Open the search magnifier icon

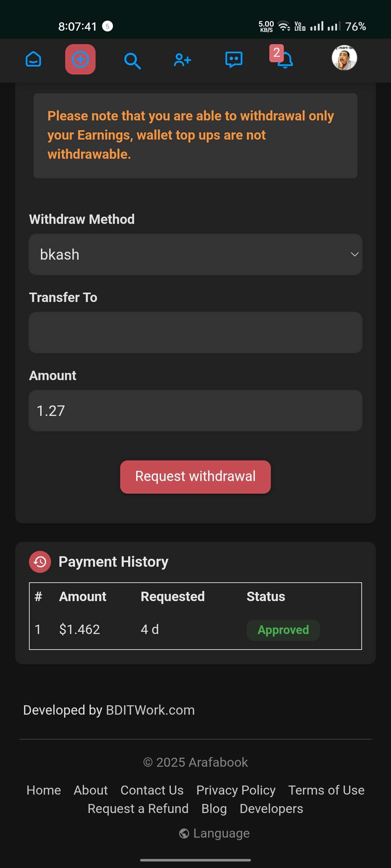pyautogui.click(x=132, y=60)
